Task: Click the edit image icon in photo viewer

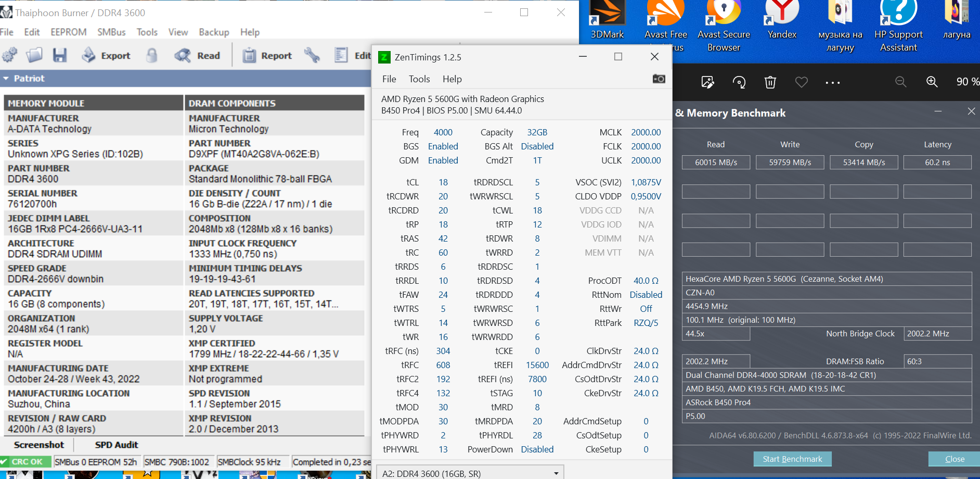Action: tap(708, 82)
